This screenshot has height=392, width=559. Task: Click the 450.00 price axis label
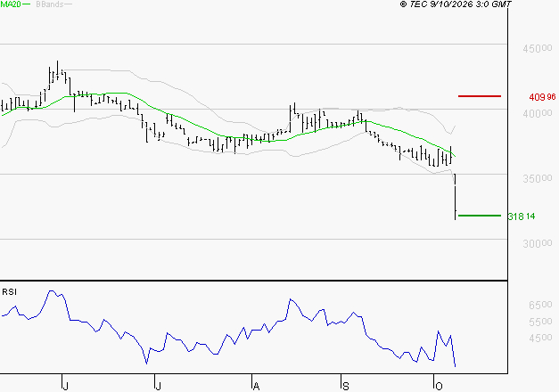(x=538, y=48)
